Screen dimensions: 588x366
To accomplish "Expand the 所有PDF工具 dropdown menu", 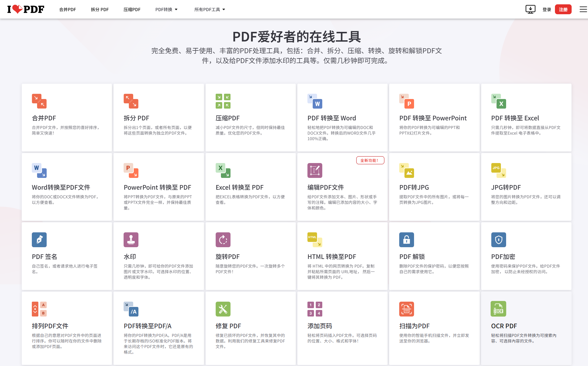I will pos(209,9).
